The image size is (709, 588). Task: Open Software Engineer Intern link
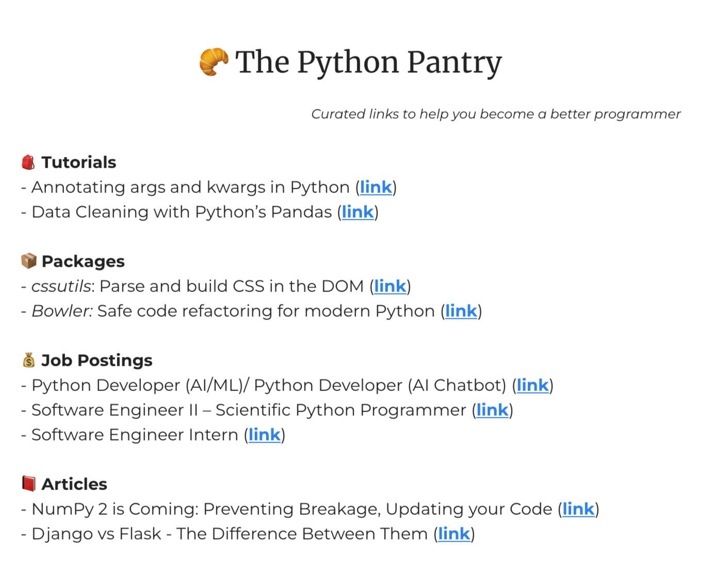[264, 435]
